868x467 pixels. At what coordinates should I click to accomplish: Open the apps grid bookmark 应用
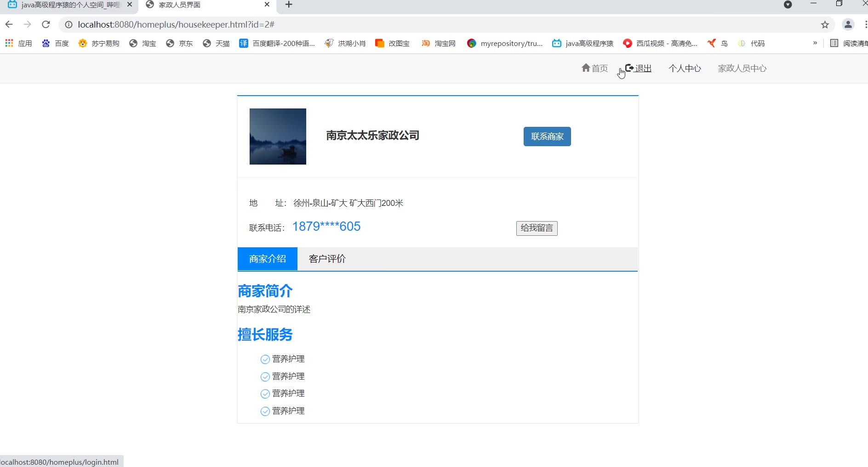click(x=18, y=43)
